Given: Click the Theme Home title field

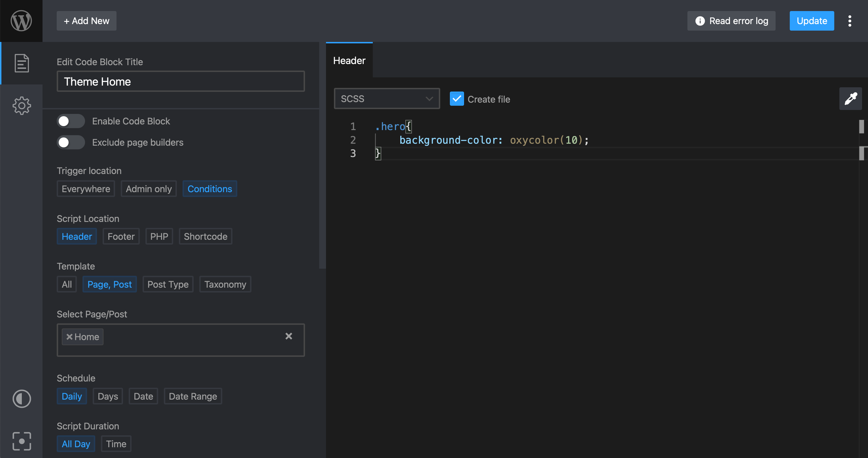Looking at the screenshot, I should pos(181,81).
